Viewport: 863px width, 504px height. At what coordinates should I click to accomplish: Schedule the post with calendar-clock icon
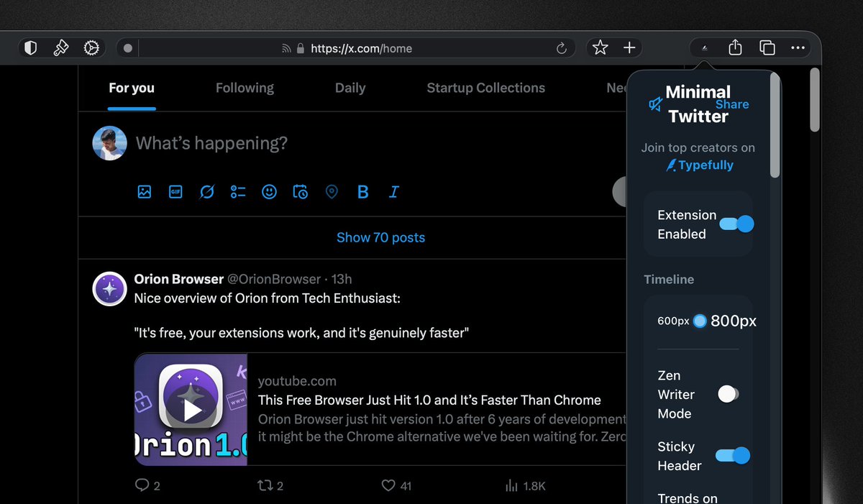click(x=301, y=192)
